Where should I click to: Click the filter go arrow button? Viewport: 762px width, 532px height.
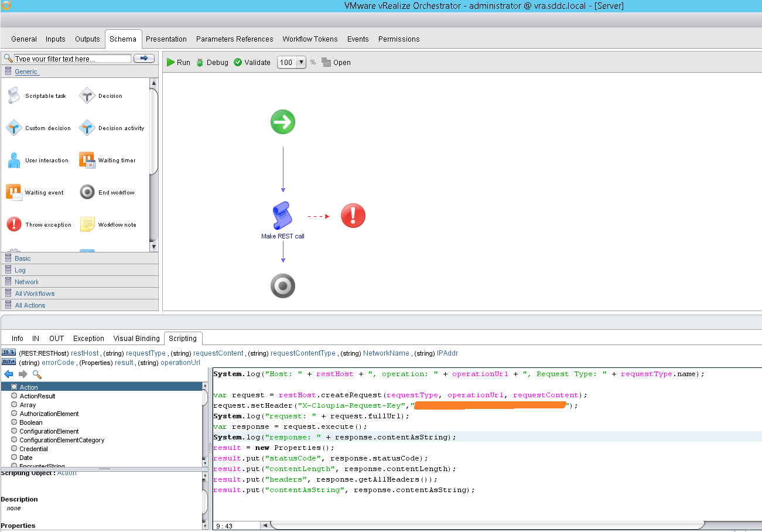click(144, 58)
